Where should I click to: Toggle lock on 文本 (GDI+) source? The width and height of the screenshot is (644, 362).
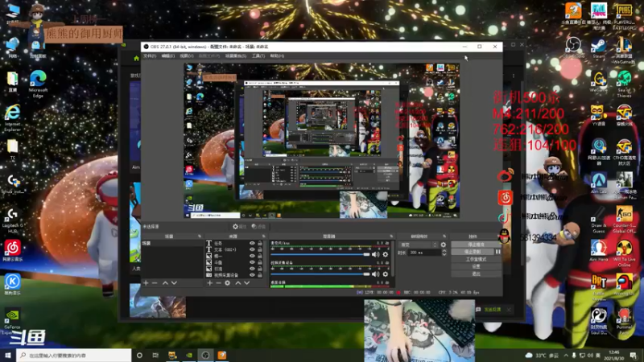point(259,249)
